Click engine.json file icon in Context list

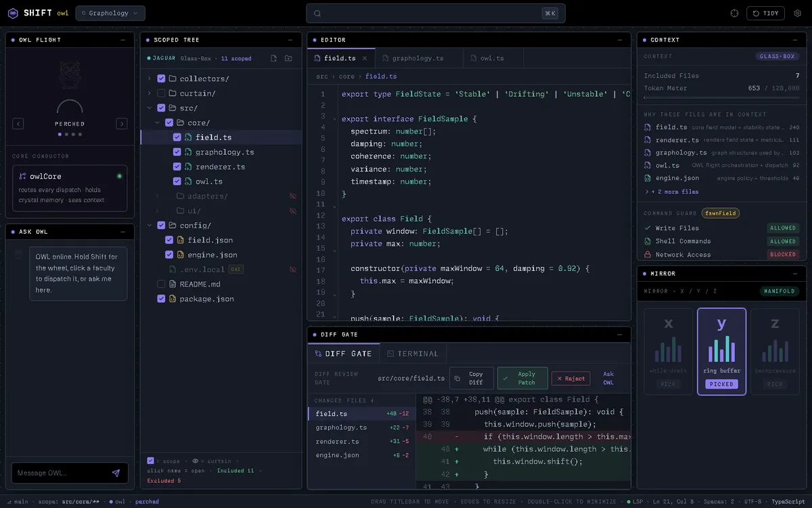coord(648,178)
